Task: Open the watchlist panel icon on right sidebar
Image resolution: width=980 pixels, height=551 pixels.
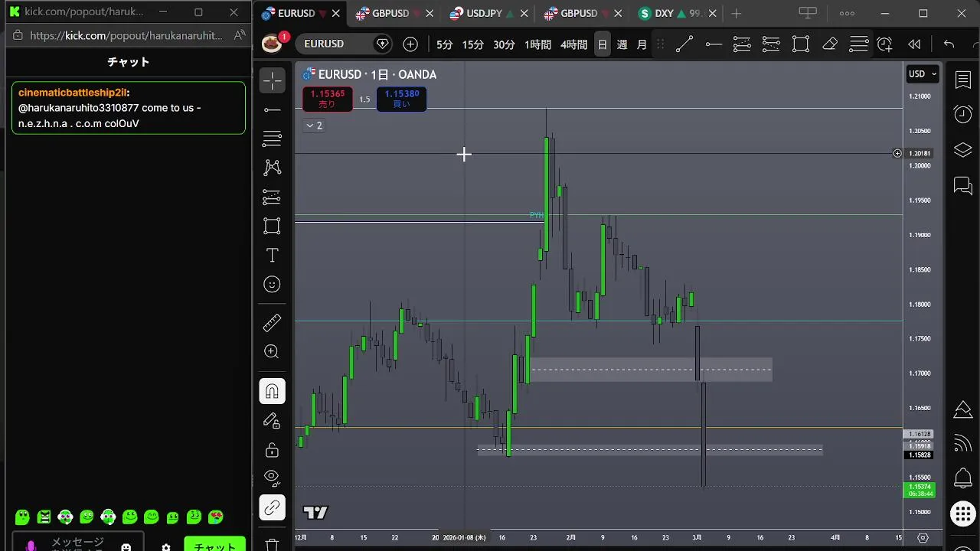Action: [963, 80]
